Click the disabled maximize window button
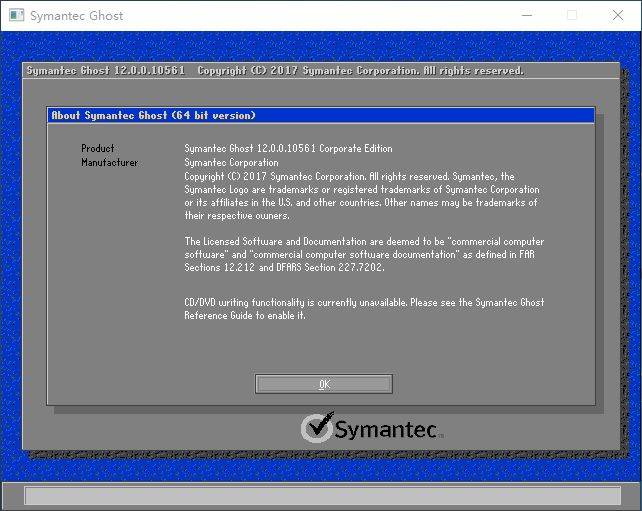The height and width of the screenshot is (511, 642). [x=572, y=15]
